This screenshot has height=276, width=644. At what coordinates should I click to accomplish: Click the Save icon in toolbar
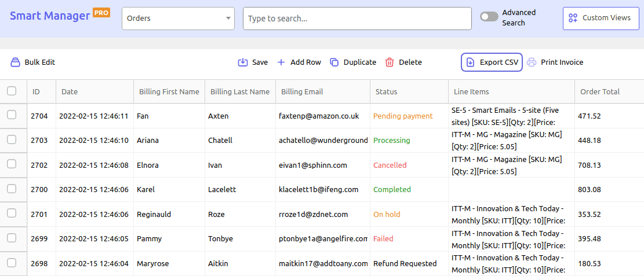243,62
